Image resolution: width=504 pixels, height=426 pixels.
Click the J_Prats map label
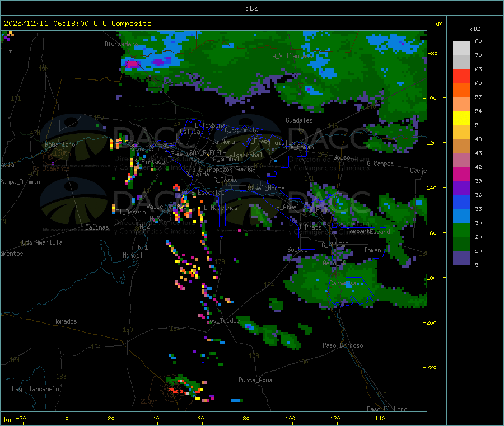point(310,227)
